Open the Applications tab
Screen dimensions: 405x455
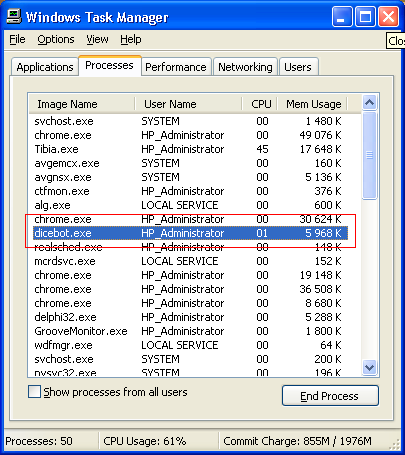(45, 67)
